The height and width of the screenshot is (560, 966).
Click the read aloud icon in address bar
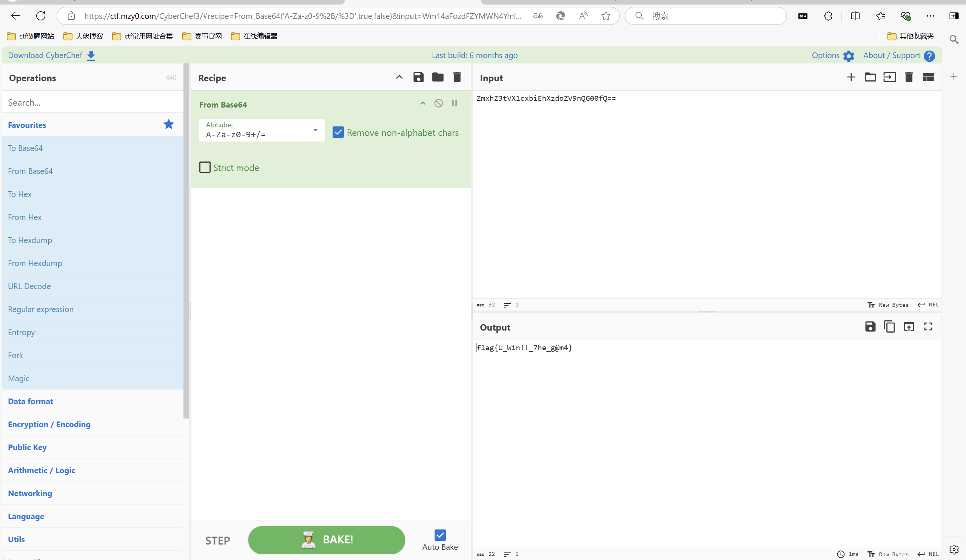[583, 16]
